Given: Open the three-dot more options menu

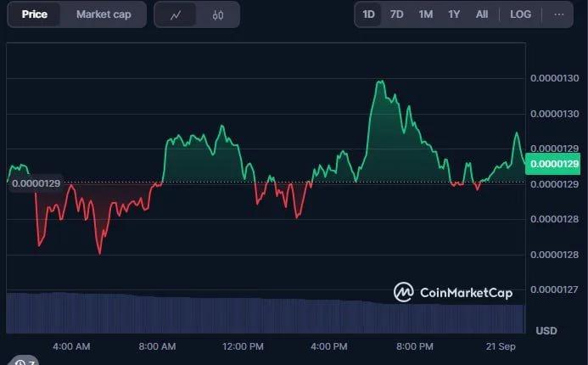Looking at the screenshot, I should tap(558, 14).
